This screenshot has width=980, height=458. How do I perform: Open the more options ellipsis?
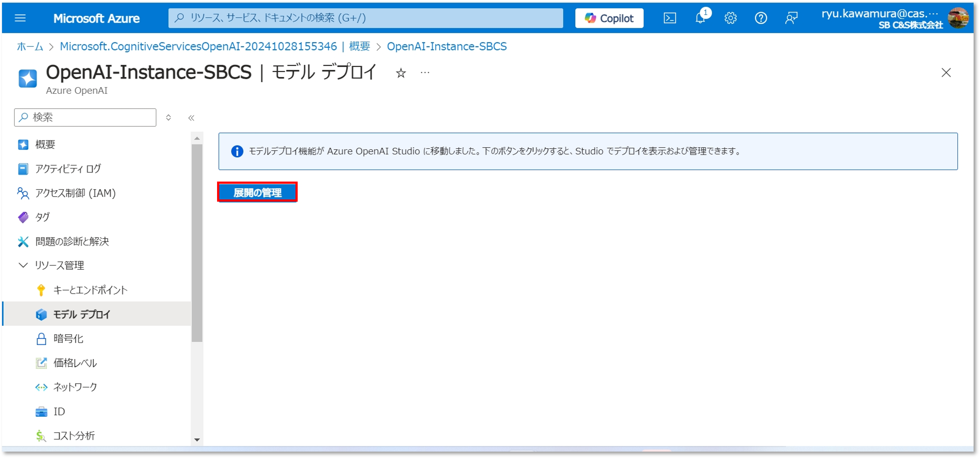pos(425,72)
